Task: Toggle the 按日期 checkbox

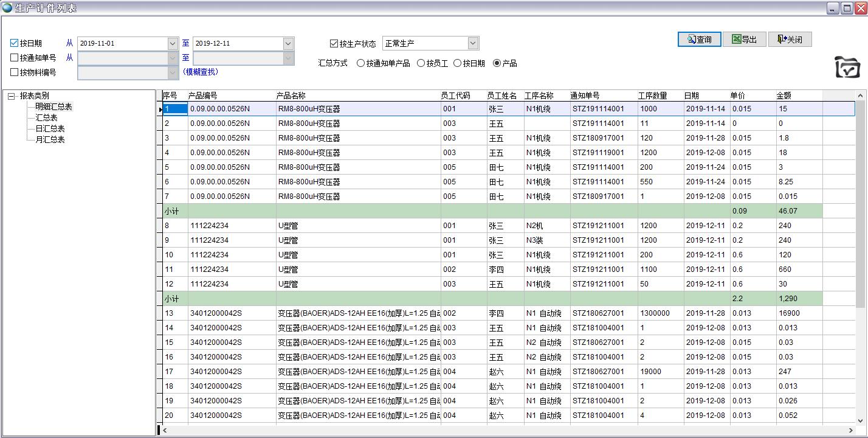Action: point(15,43)
